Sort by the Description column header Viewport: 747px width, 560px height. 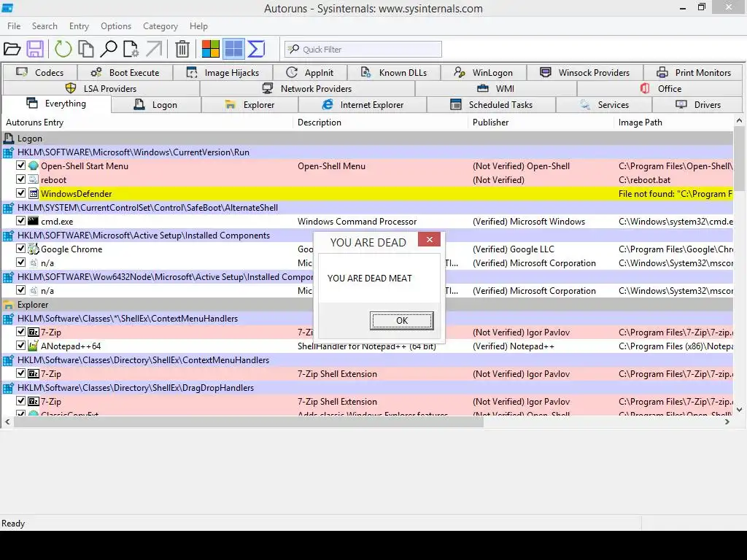point(381,122)
